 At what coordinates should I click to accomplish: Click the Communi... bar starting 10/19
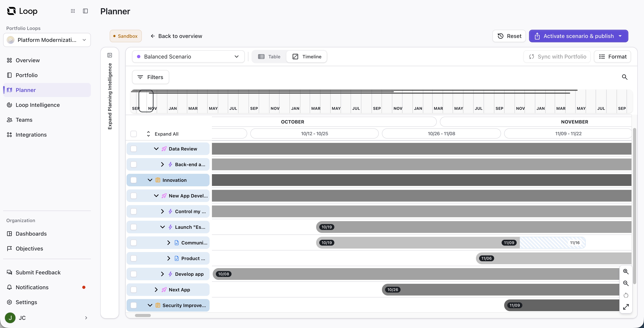[x=418, y=243]
